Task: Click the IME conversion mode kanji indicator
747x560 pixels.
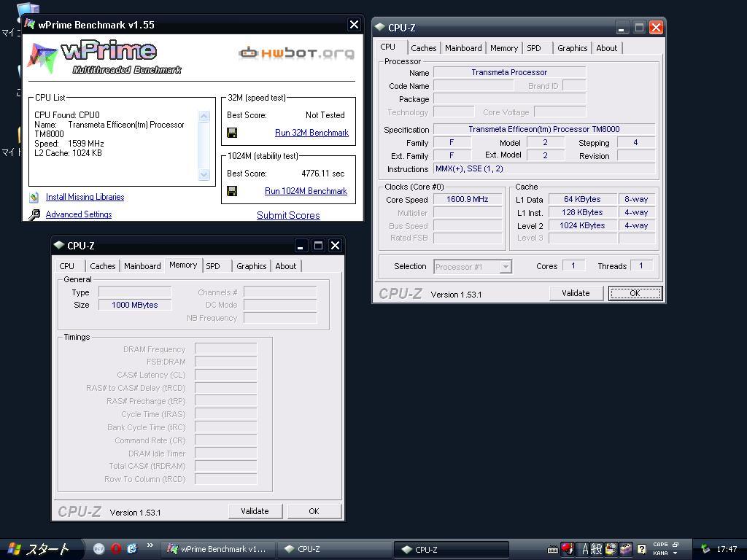Action: pyautogui.click(x=597, y=550)
